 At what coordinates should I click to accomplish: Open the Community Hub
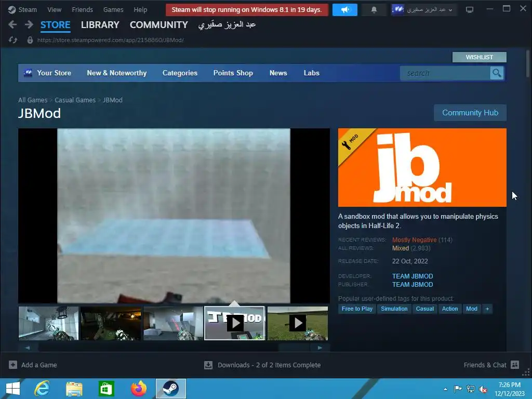pyautogui.click(x=470, y=113)
